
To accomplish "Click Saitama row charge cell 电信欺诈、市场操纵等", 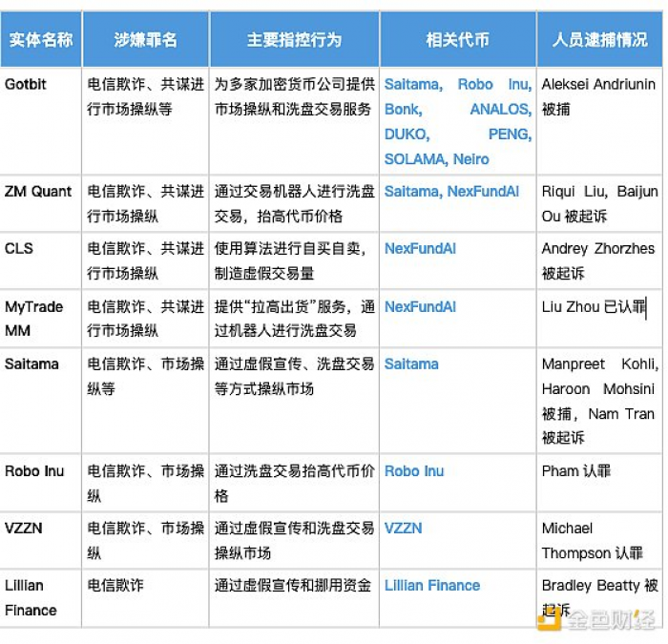I will [145, 401].
